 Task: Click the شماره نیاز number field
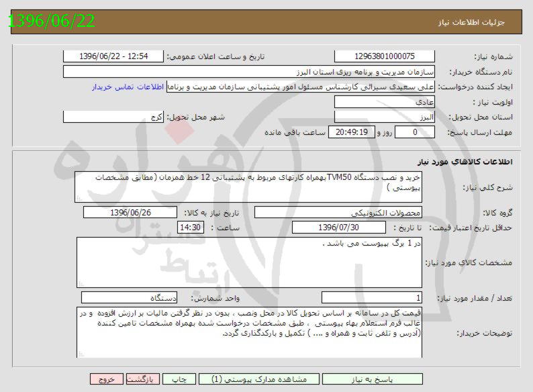pyautogui.click(x=384, y=56)
